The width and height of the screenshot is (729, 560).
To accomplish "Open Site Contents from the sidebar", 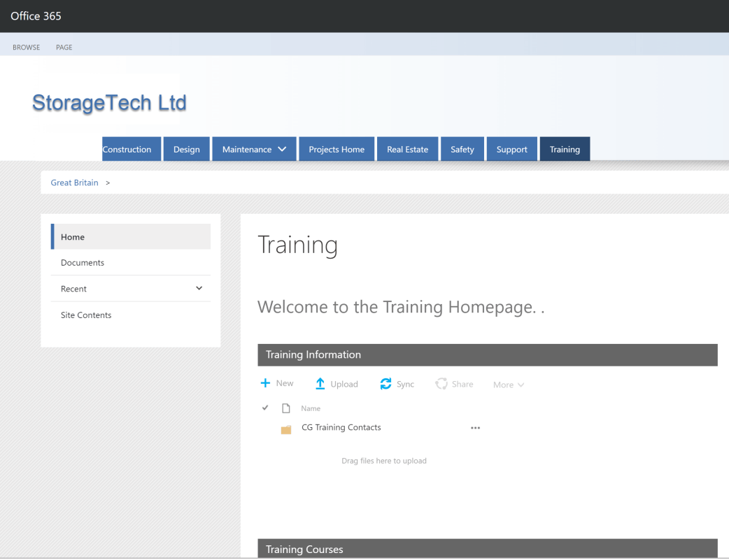I will click(86, 315).
